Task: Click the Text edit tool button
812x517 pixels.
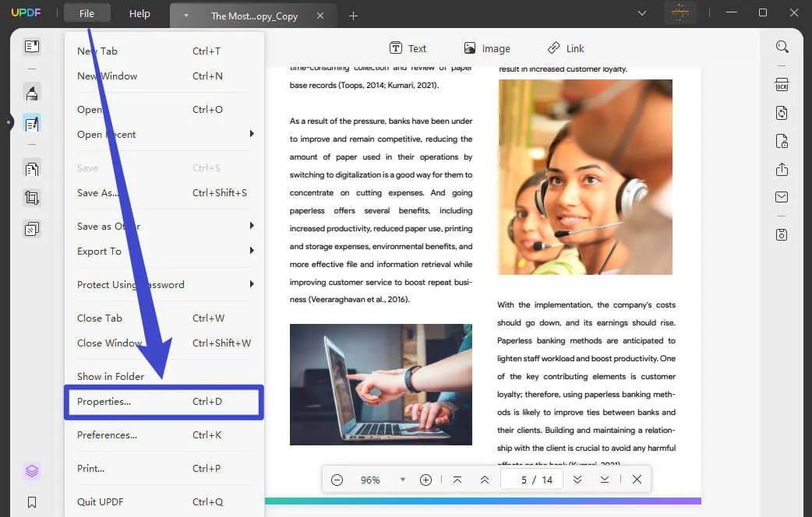Action: (408, 48)
